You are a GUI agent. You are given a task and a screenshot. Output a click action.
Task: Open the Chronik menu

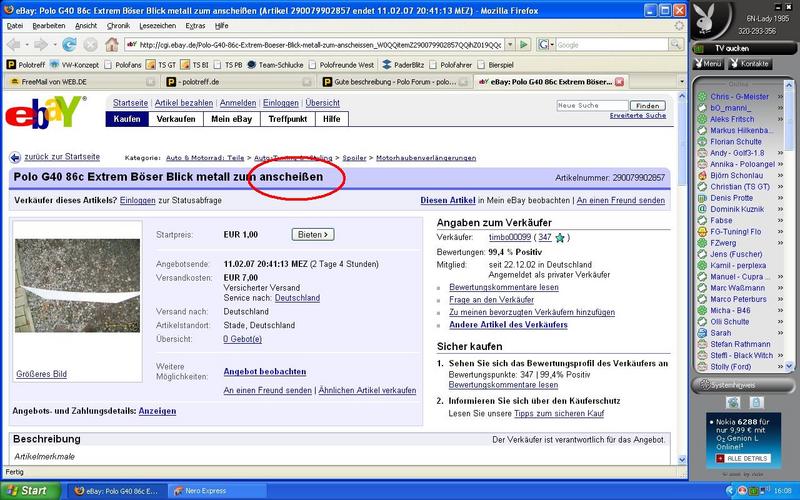(118, 26)
